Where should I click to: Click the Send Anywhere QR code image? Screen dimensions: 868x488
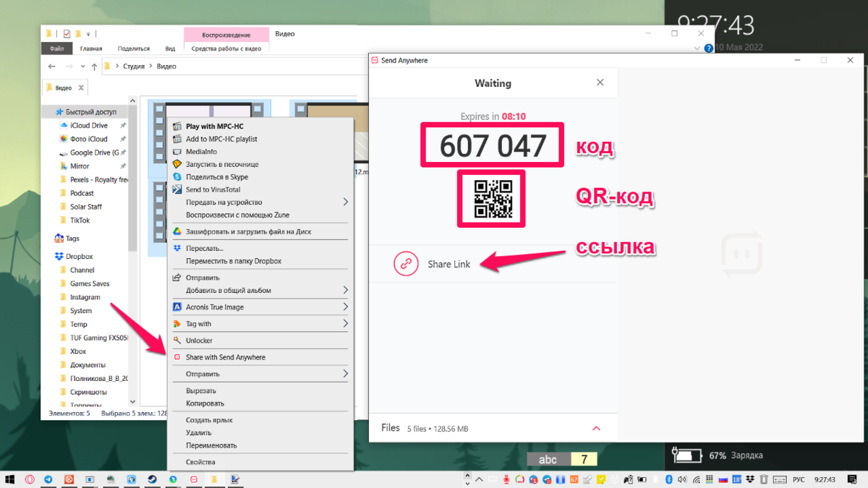point(493,200)
